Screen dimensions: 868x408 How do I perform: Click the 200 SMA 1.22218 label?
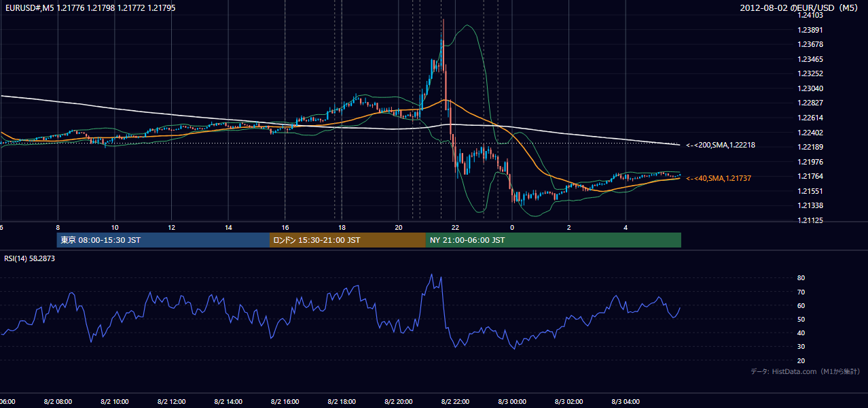pyautogui.click(x=721, y=145)
